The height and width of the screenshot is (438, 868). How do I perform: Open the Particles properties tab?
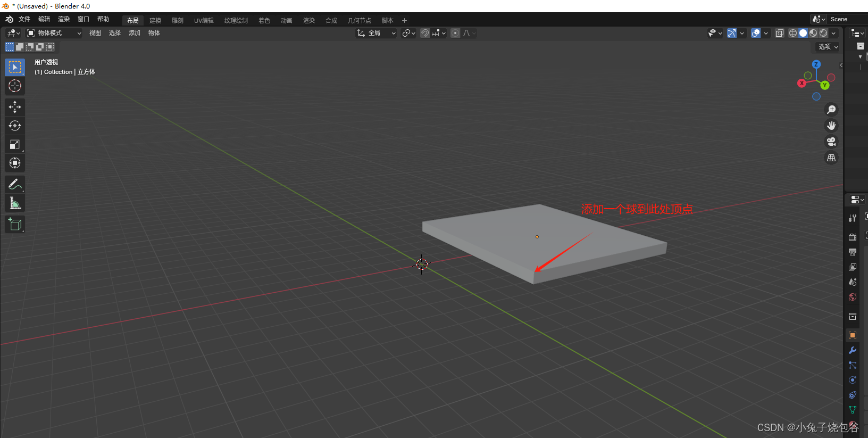(853, 365)
